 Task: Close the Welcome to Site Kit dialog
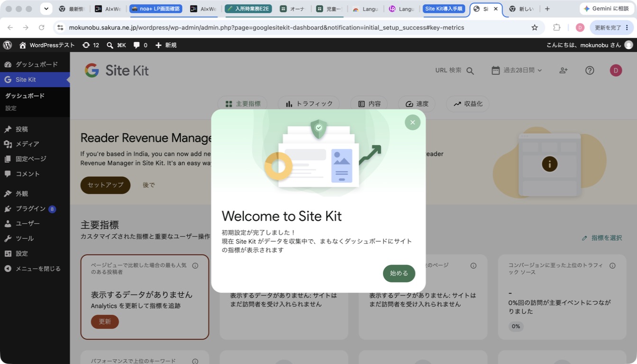coord(412,122)
